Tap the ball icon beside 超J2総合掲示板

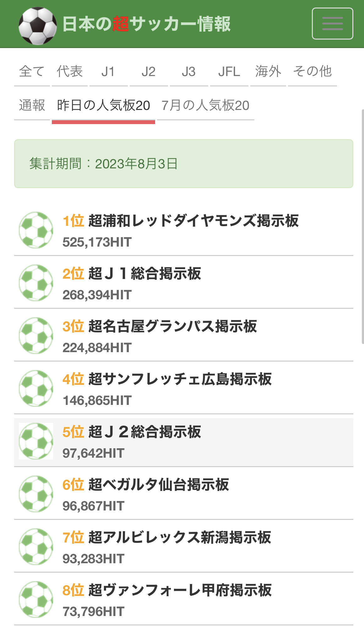coord(36,441)
